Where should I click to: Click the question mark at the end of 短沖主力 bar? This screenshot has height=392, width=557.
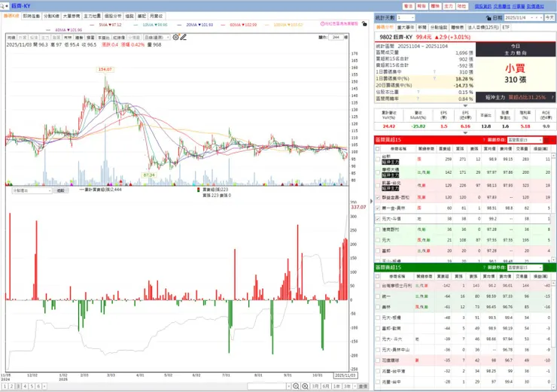552,97
